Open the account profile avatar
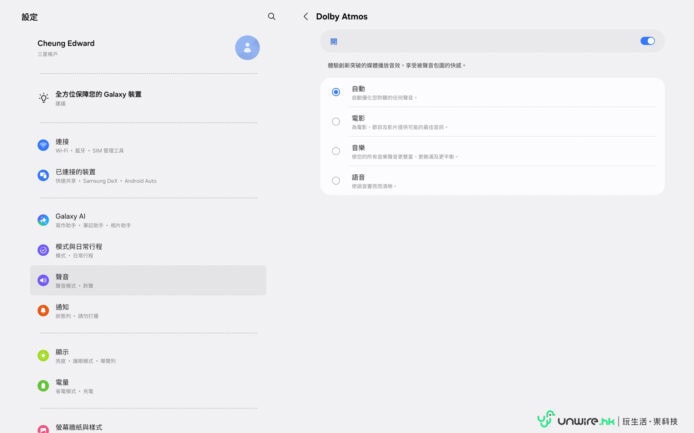 coord(247,47)
